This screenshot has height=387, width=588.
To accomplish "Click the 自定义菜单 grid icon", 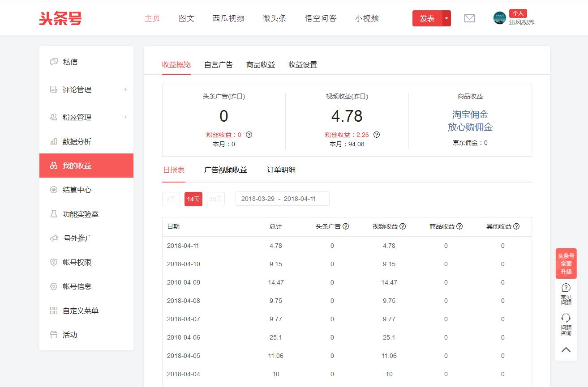I will pos(54,310).
